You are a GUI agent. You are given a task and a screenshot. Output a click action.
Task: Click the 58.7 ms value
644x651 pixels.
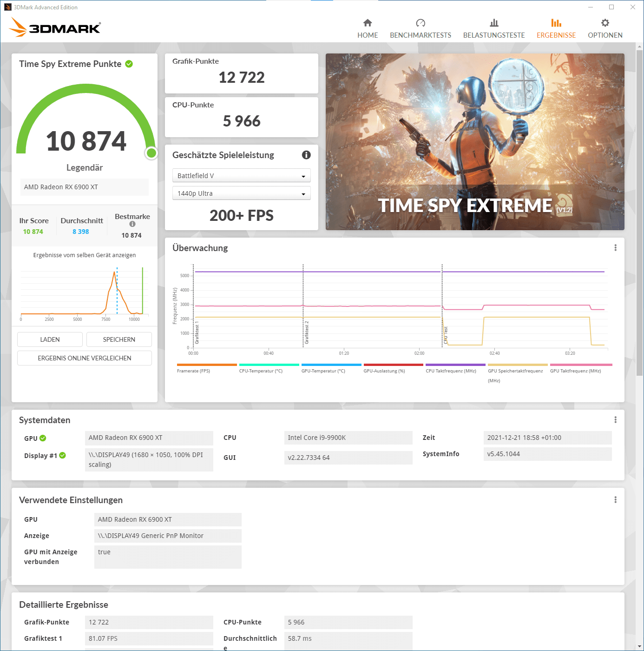pos(348,641)
